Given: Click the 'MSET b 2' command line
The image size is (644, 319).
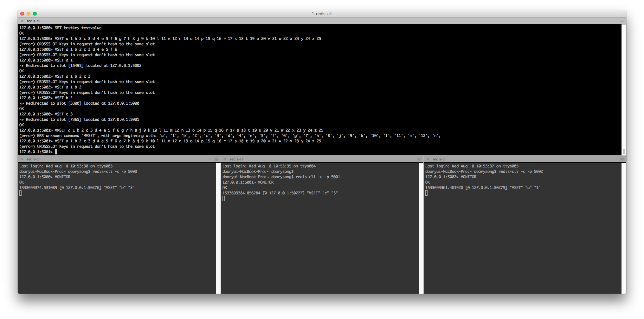Looking at the screenshot, I should (46, 98).
